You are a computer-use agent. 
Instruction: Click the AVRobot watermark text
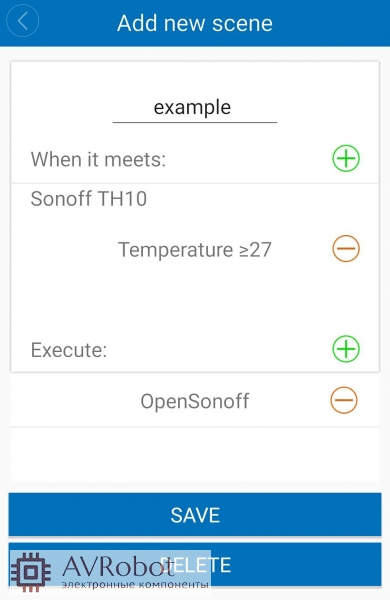click(x=118, y=567)
